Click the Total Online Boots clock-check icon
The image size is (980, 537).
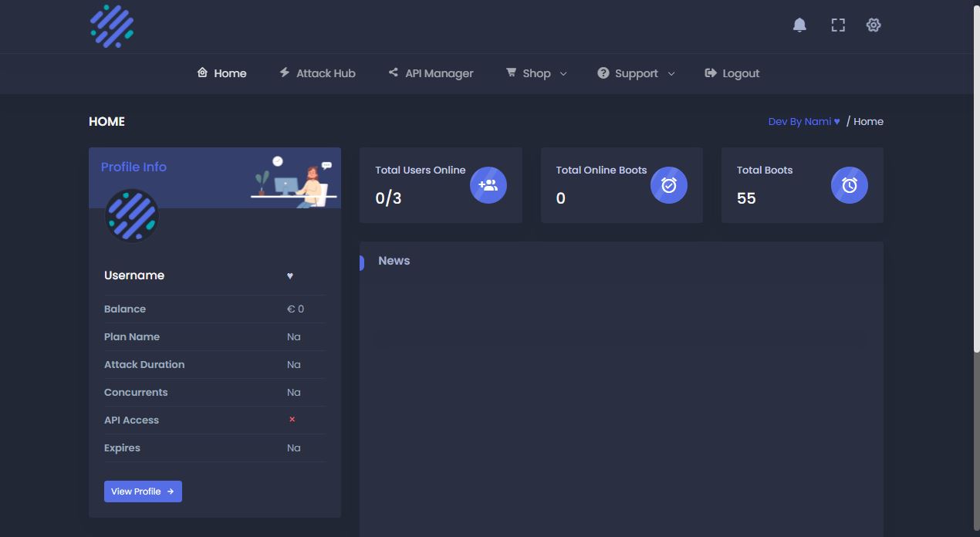[x=668, y=185]
